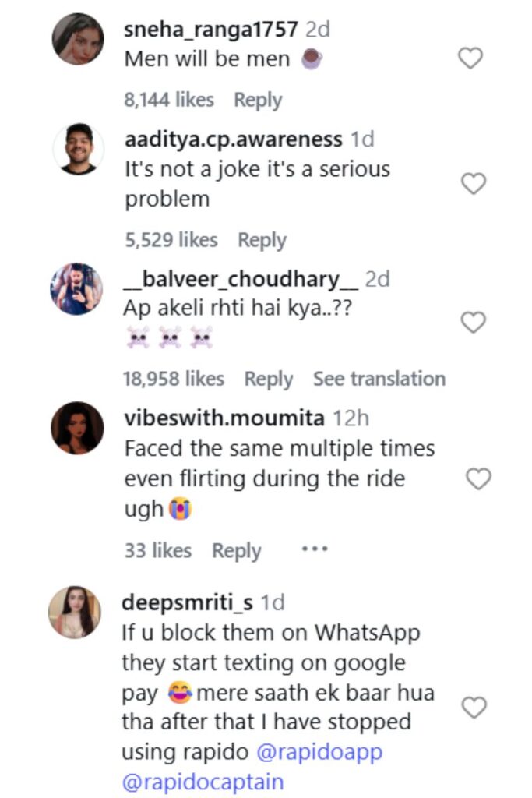Image resolution: width=532 pixels, height=798 pixels.
Task: View the 18,958 likes list
Action: click(x=173, y=380)
